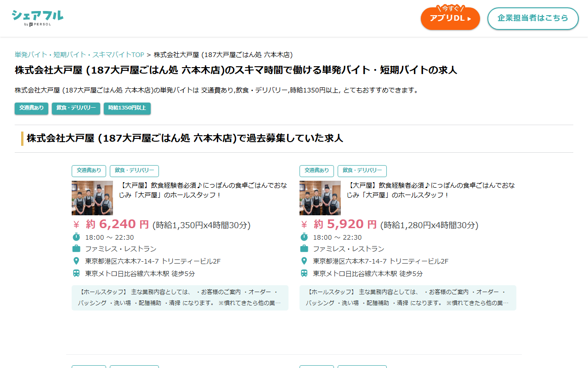Click the ホールスタッフ description box in the 5,920円 card
Image resolution: width=588 pixels, height=368 pixels.
(x=408, y=298)
